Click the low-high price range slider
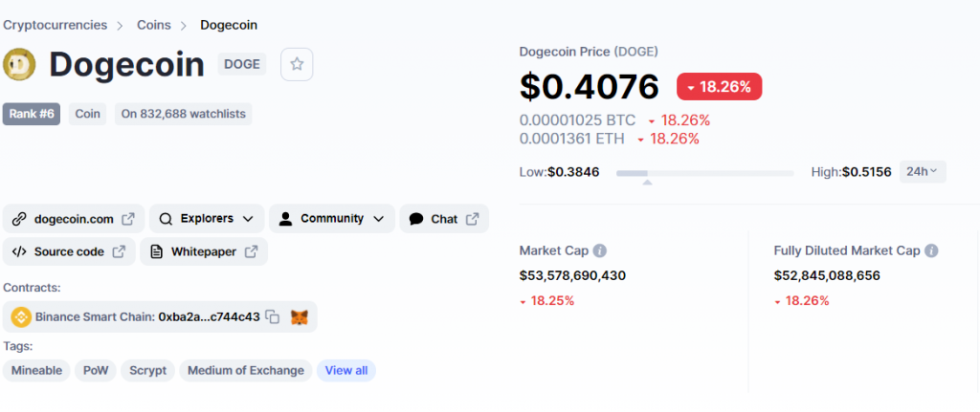Image resolution: width=980 pixels, height=412 pixels. pos(704,173)
